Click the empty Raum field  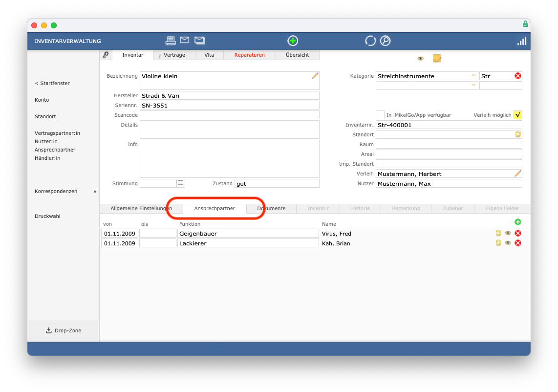(449, 144)
